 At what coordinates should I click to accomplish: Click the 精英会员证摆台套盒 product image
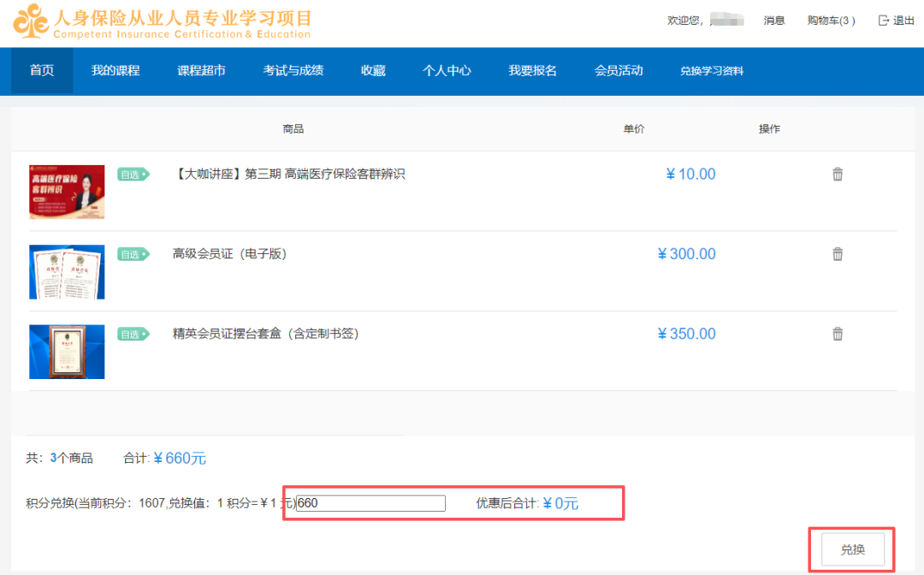[67, 352]
